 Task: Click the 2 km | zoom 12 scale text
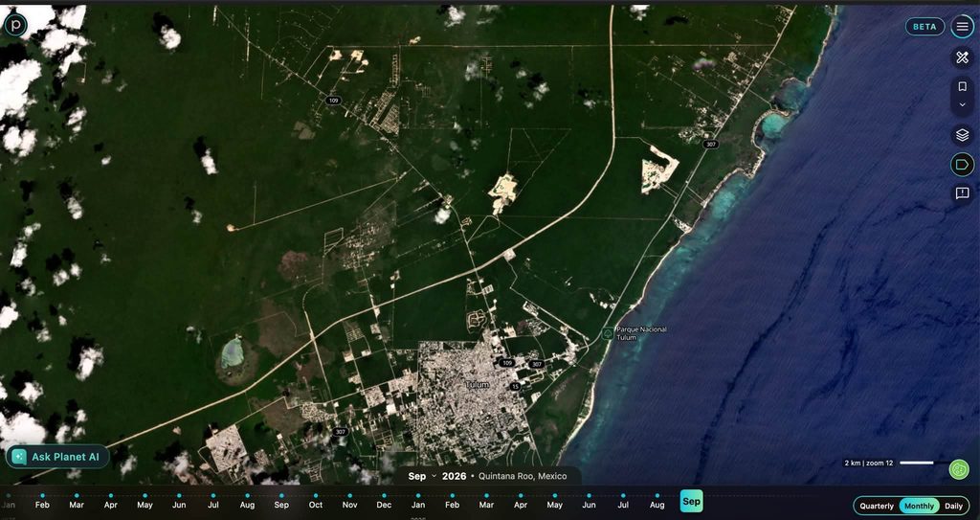point(869,463)
